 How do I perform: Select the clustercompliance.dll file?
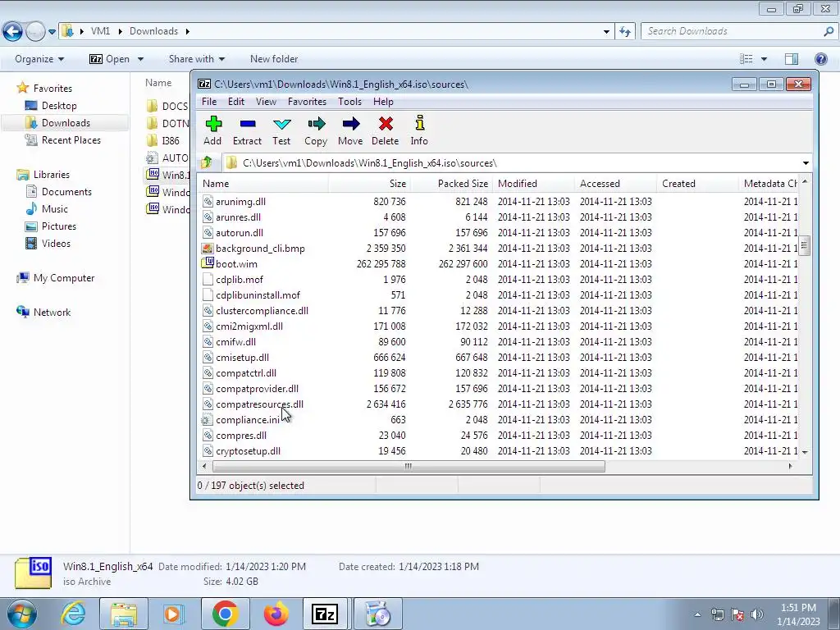262,311
